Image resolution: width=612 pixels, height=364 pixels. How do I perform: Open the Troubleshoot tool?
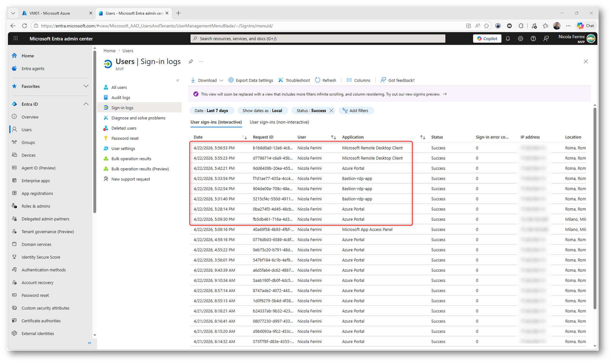pyautogui.click(x=294, y=80)
